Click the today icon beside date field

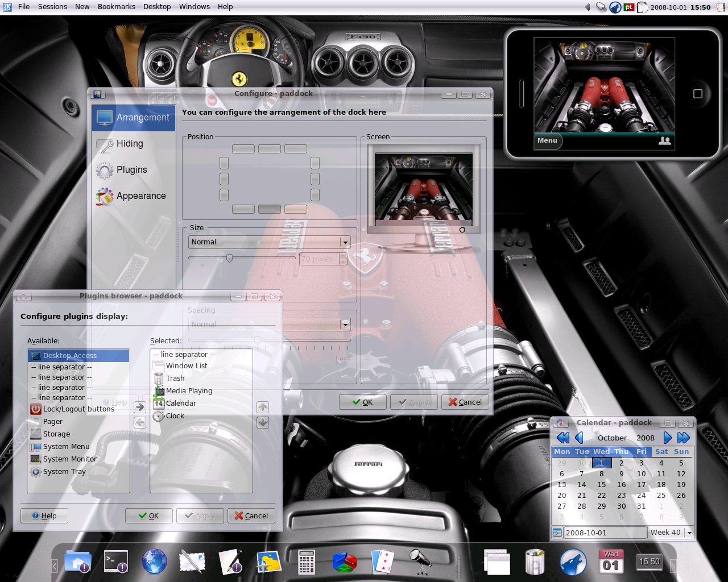[x=557, y=533]
